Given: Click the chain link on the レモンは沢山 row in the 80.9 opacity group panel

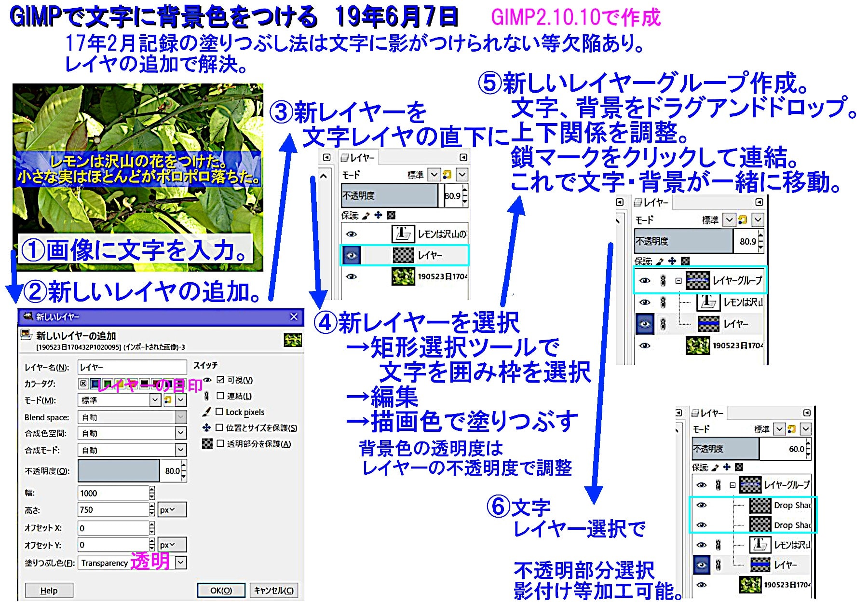Looking at the screenshot, I should pos(663,302).
